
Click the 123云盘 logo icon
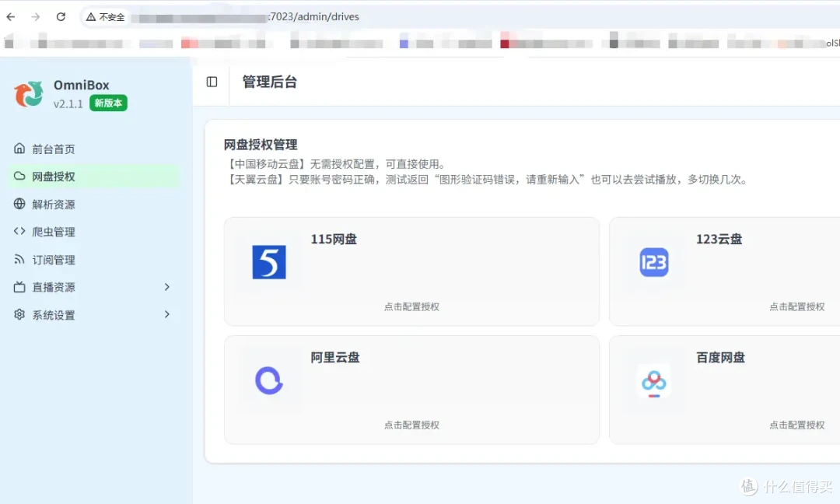point(654,262)
